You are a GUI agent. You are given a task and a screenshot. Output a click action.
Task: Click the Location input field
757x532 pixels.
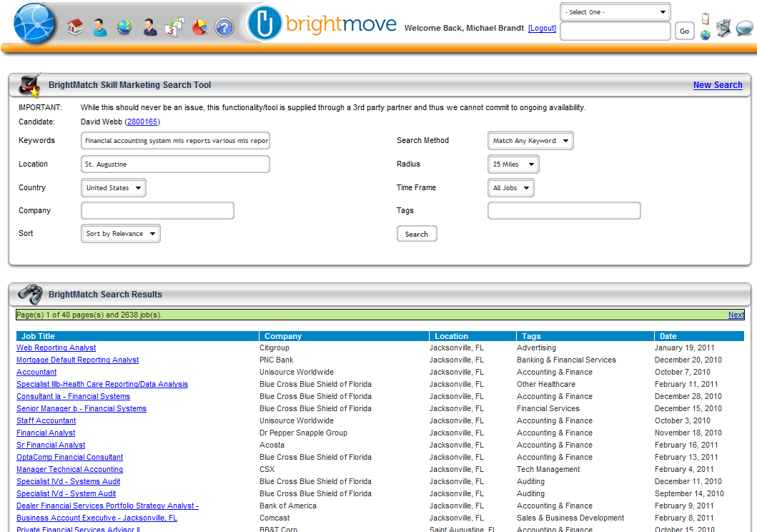(x=175, y=164)
